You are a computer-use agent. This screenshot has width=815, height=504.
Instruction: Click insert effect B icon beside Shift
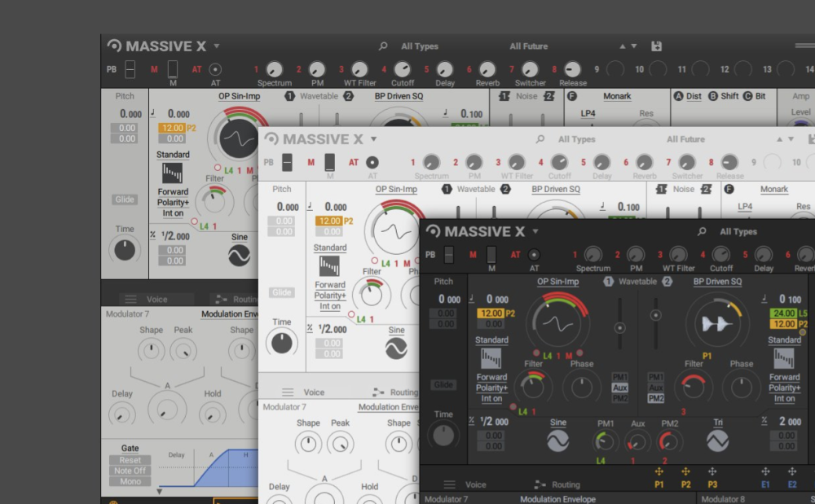712,96
